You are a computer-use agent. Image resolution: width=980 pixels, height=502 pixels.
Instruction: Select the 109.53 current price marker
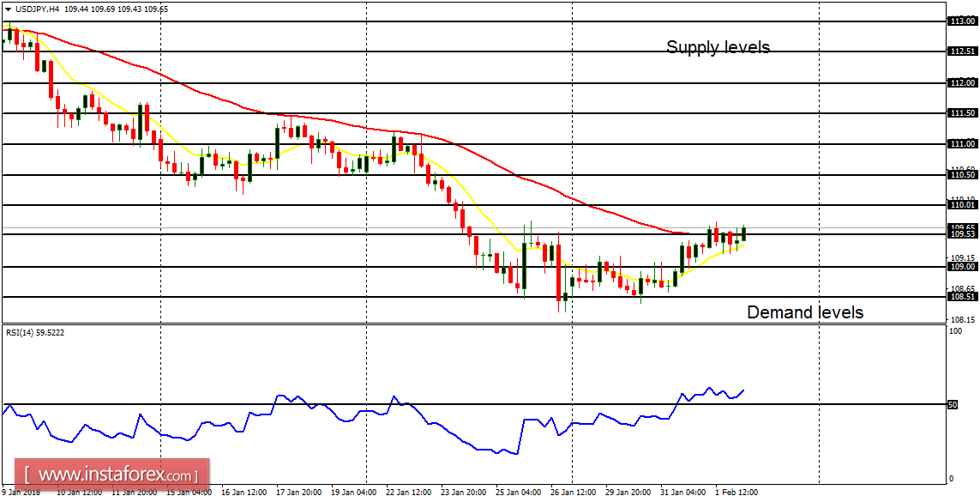[x=962, y=235]
